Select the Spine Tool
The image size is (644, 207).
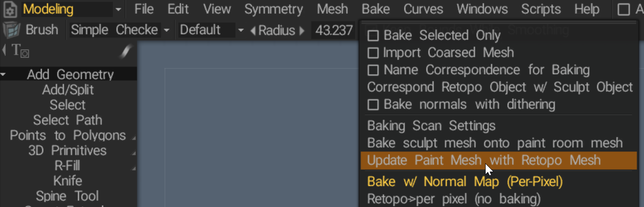(x=67, y=196)
